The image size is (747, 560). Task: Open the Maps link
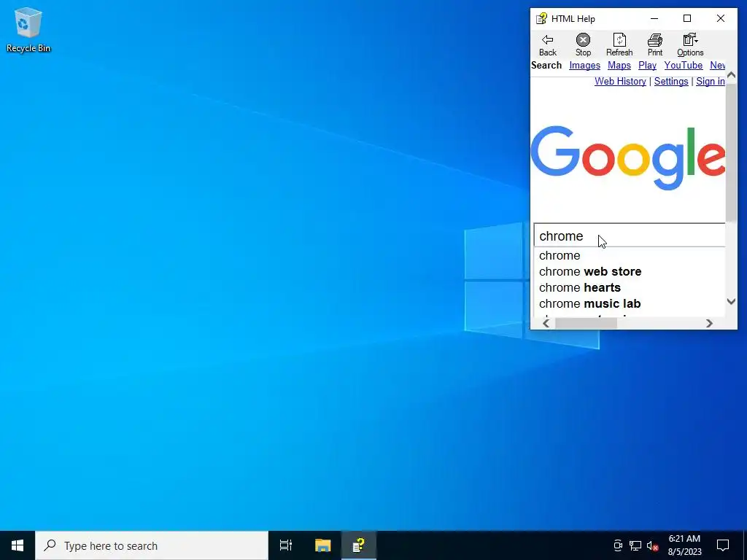[619, 65]
